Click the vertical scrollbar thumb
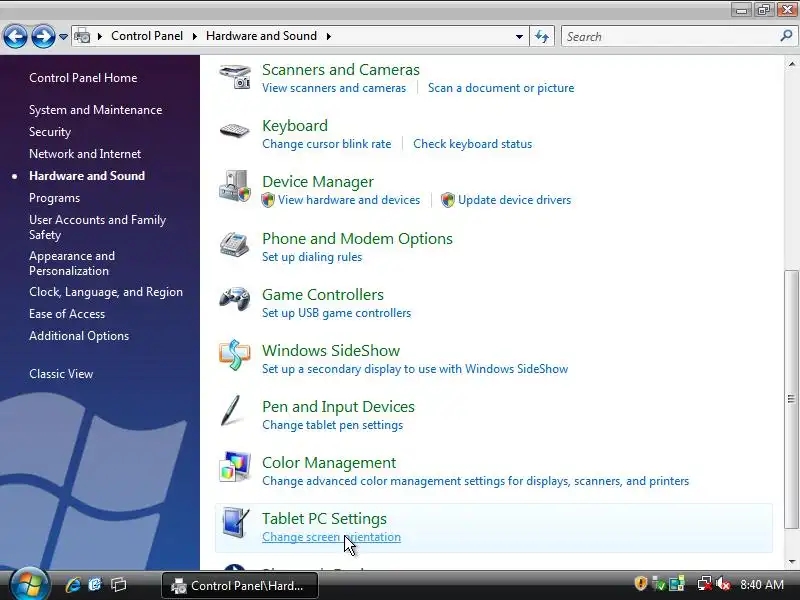 (x=791, y=399)
